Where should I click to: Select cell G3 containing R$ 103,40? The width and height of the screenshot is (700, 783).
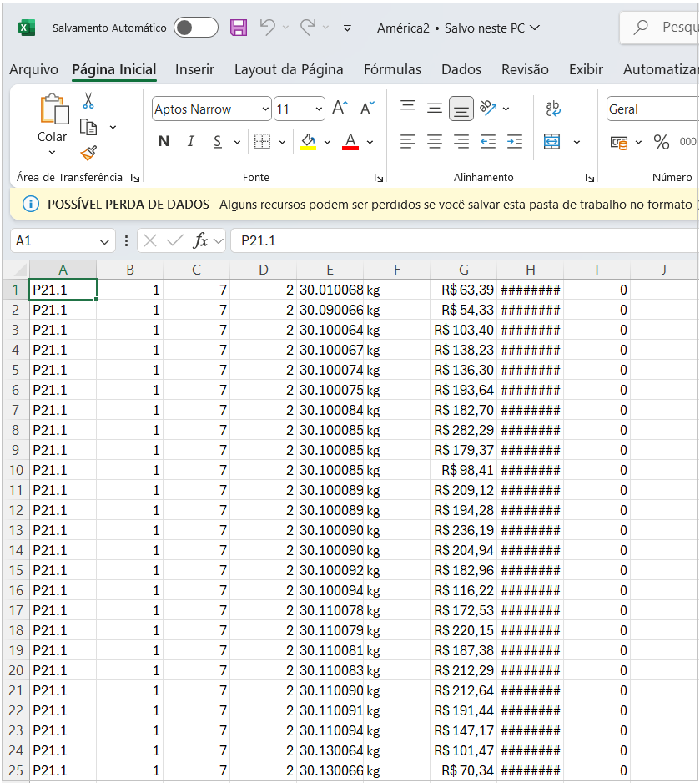(x=463, y=330)
